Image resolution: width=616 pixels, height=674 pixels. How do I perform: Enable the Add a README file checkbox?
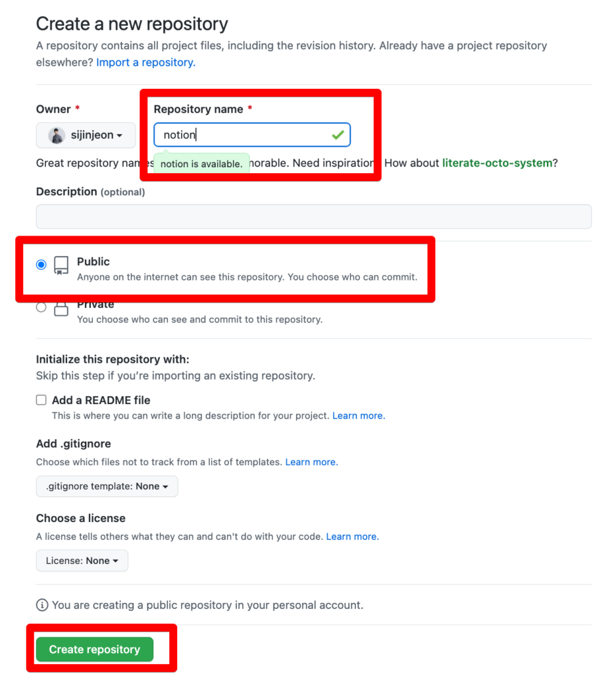(x=41, y=400)
